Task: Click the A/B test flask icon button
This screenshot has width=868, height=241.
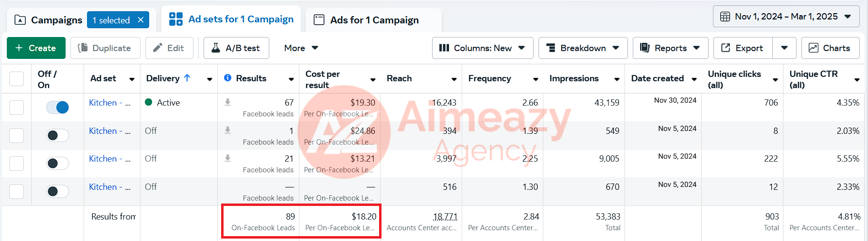Action: [x=235, y=48]
